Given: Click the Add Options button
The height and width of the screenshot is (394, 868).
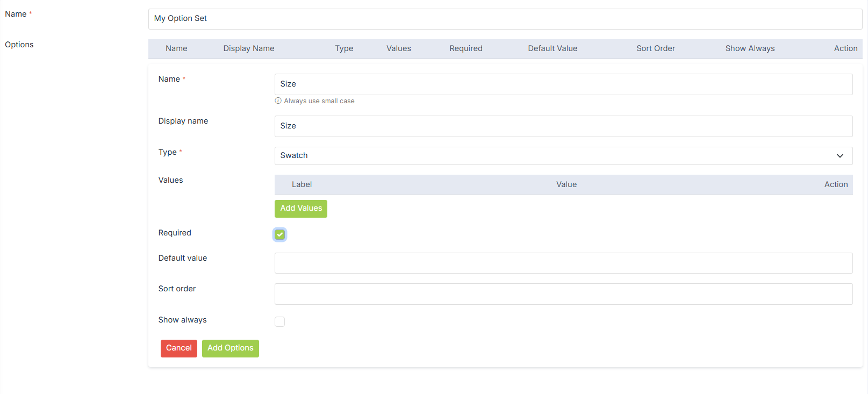Looking at the screenshot, I should click(230, 348).
